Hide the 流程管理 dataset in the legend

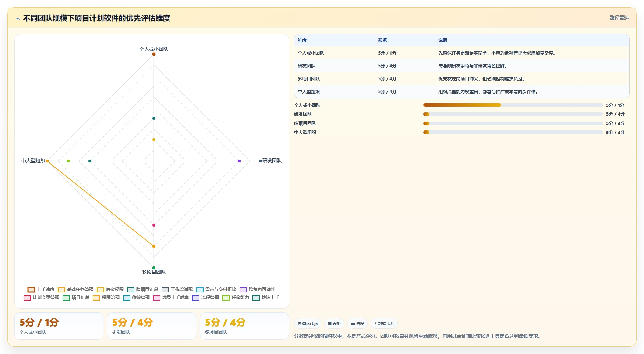coord(205,298)
